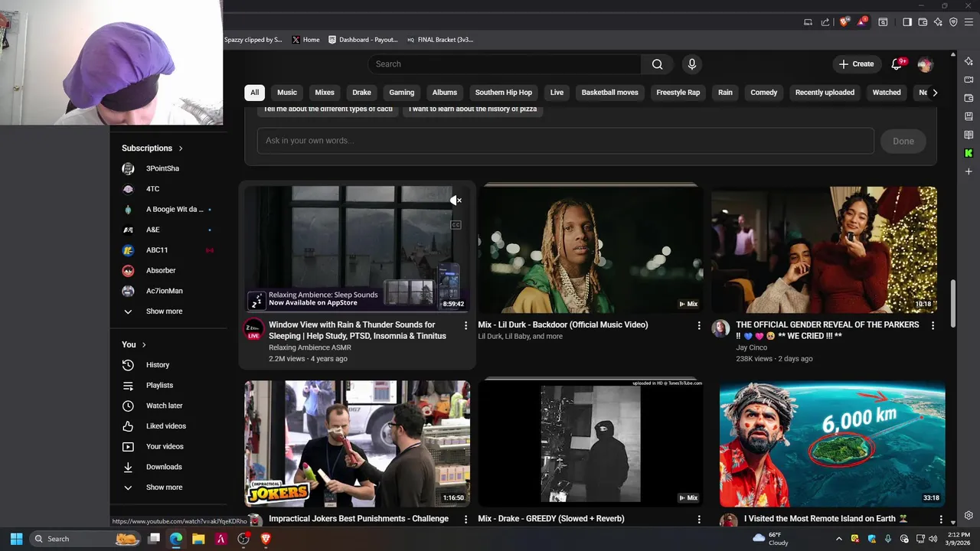
Task: Switch to the Dashboard - Payout browser tab
Action: (x=363, y=40)
